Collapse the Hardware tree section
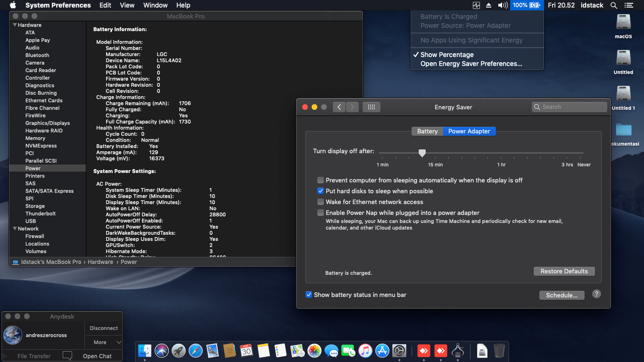Screen dimensions: 644x362 pyautogui.click(x=15, y=25)
